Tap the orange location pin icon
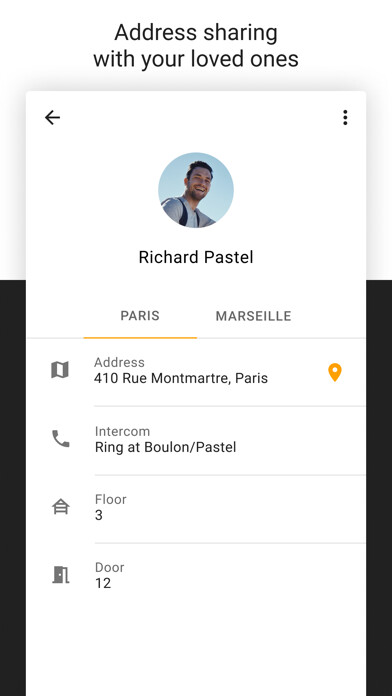Image resolution: width=392 pixels, height=696 pixels. pyautogui.click(x=335, y=372)
